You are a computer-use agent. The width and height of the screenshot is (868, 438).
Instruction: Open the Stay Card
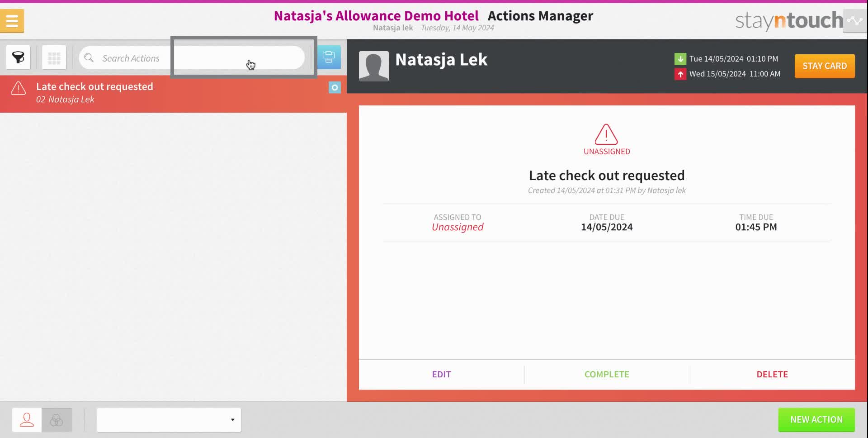coord(825,66)
